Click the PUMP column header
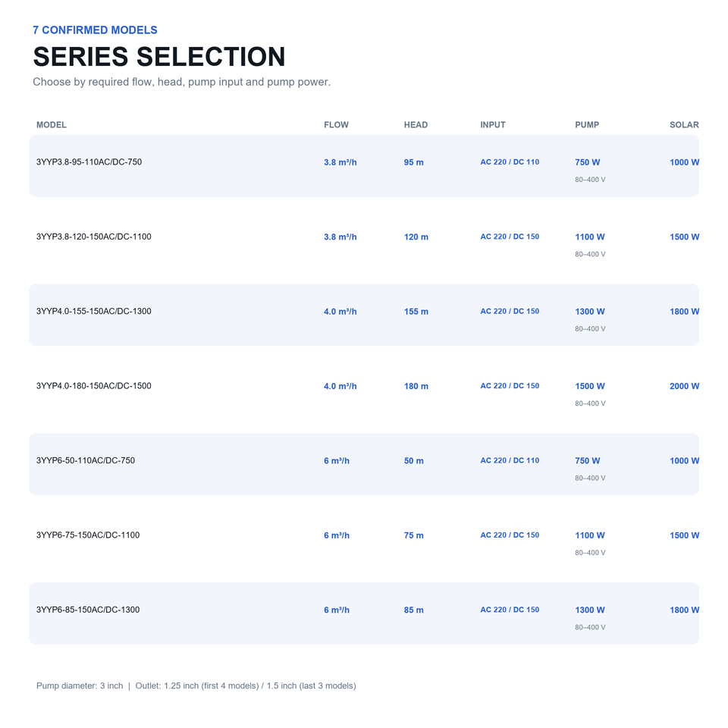This screenshot has width=728, height=728. (587, 125)
